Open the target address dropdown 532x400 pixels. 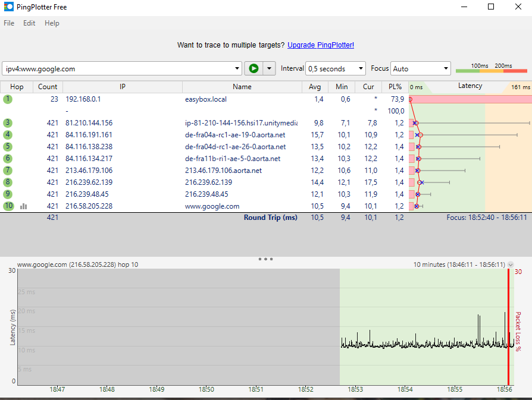coord(237,68)
